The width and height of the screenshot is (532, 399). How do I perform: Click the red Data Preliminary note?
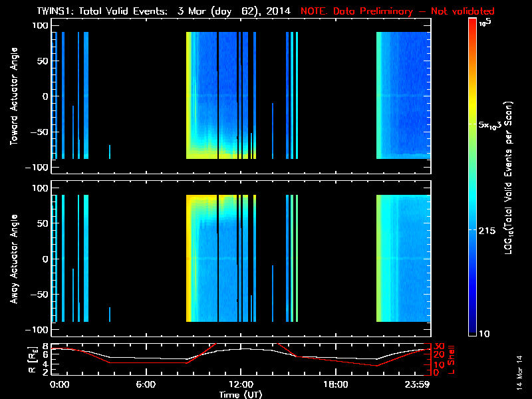[x=398, y=11]
